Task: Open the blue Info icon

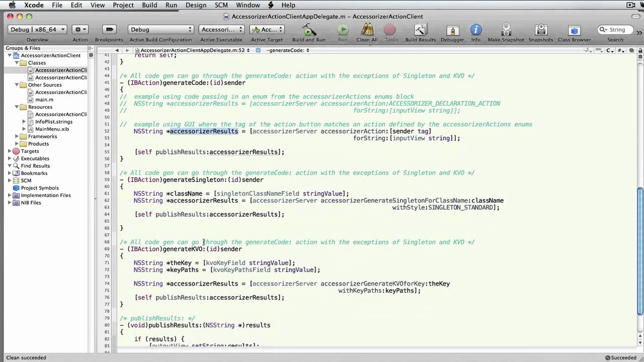Action: [475, 30]
